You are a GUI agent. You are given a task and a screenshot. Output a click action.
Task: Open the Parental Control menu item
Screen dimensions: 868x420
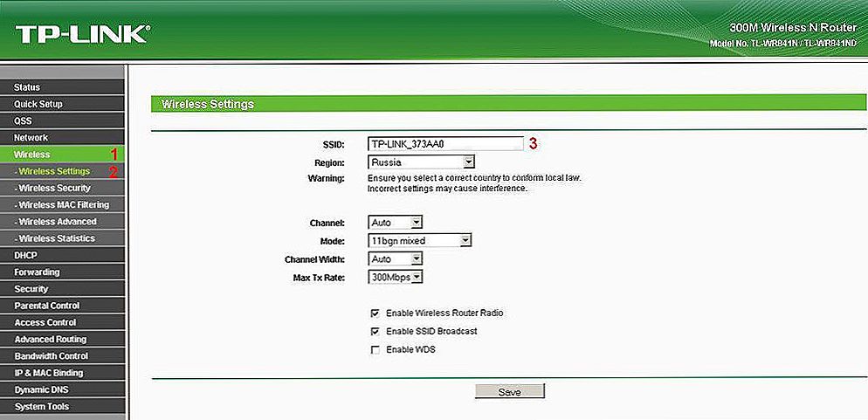click(62, 306)
